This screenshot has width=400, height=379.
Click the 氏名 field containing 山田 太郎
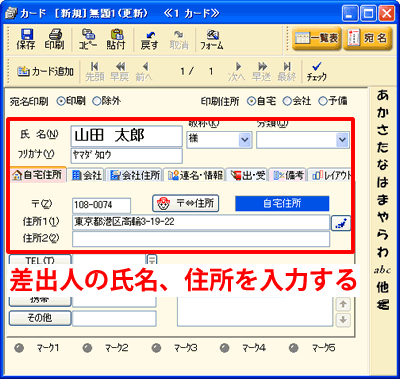pos(127,136)
